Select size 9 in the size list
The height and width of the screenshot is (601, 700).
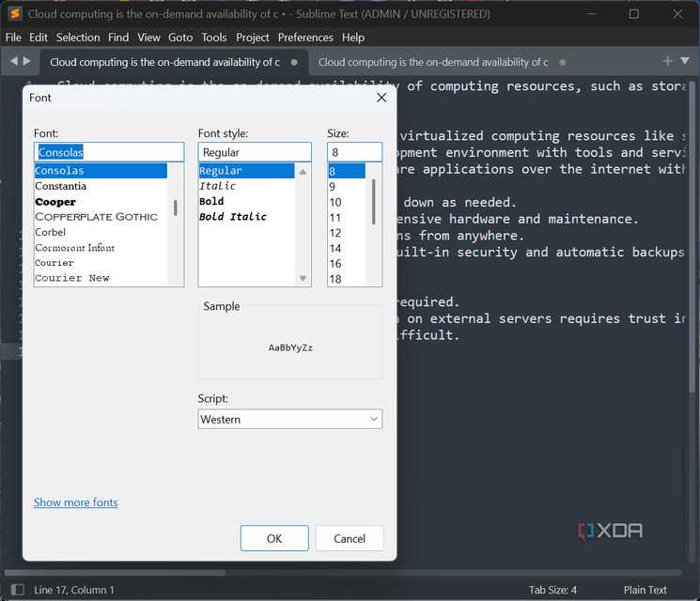(347, 187)
